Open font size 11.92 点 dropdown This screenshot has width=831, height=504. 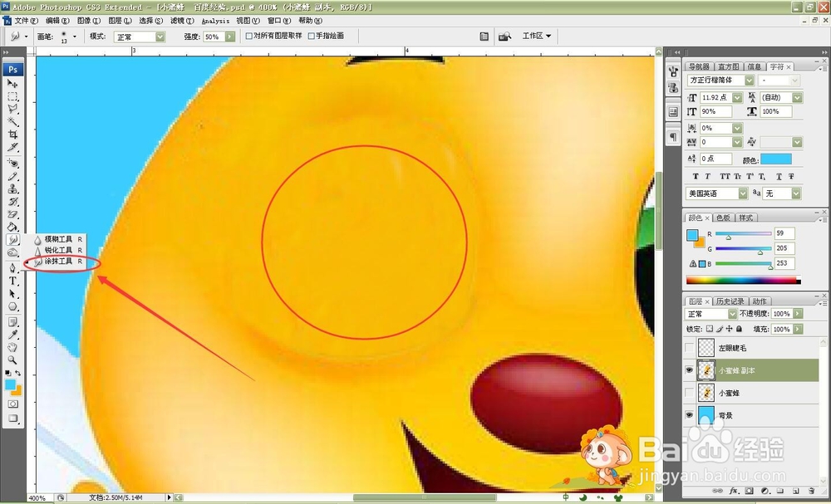[x=736, y=97]
